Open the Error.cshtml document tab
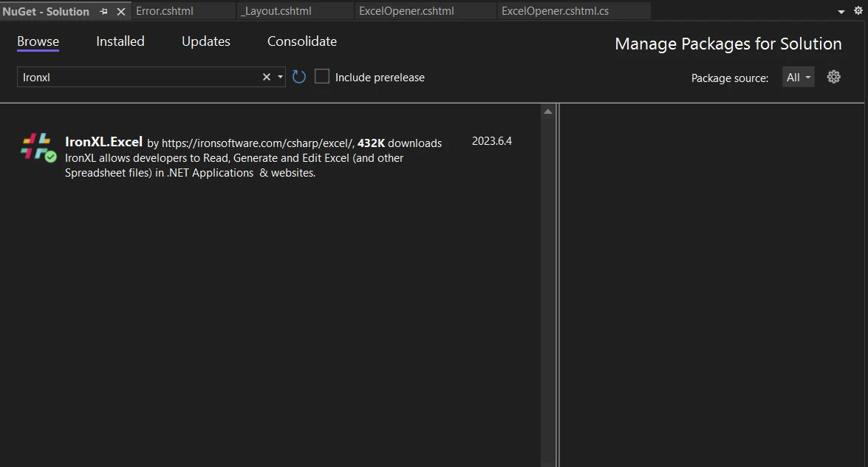This screenshot has width=868, height=467. pos(165,11)
